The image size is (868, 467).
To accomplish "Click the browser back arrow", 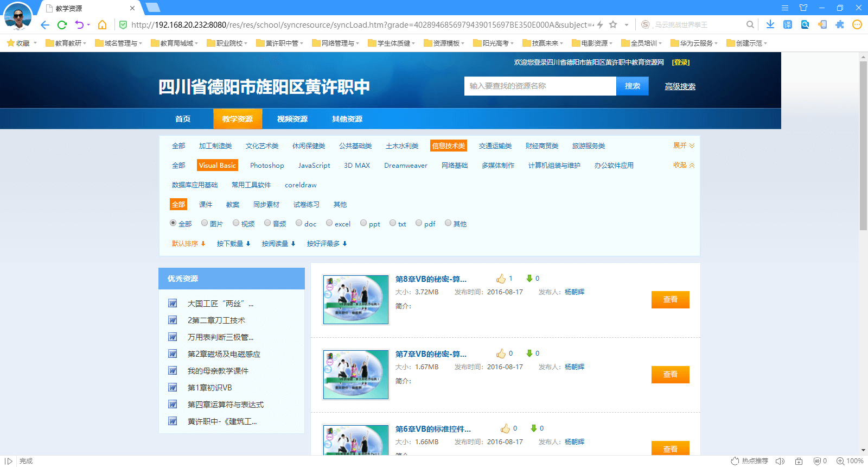I will click(45, 25).
